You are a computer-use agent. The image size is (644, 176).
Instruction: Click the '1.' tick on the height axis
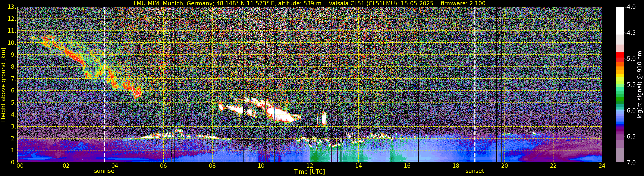click(x=13, y=150)
